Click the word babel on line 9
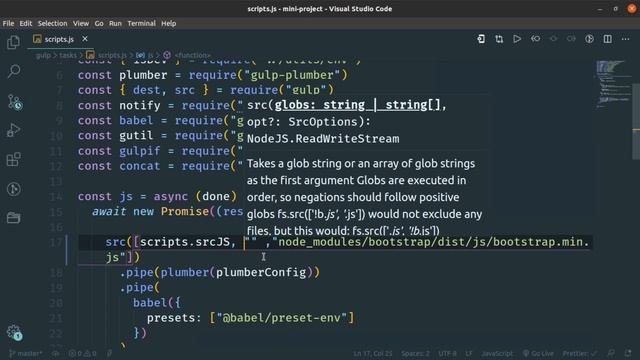The height and width of the screenshot is (360, 640). point(136,120)
